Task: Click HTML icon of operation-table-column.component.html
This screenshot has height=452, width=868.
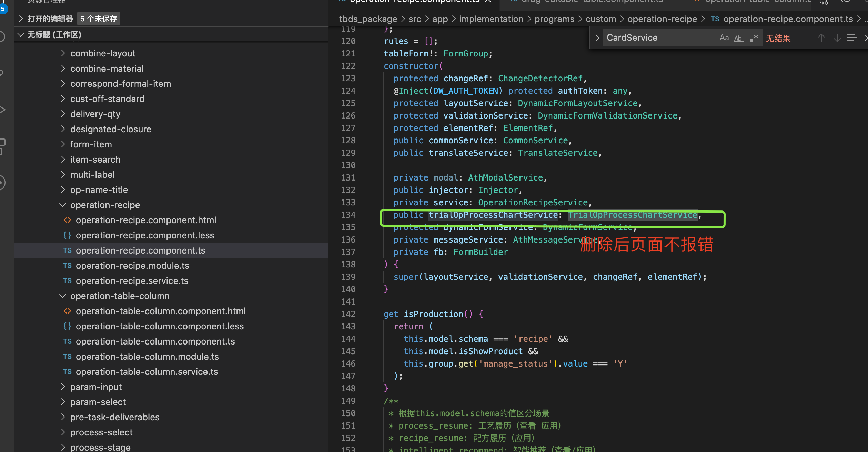Action: 67,311
